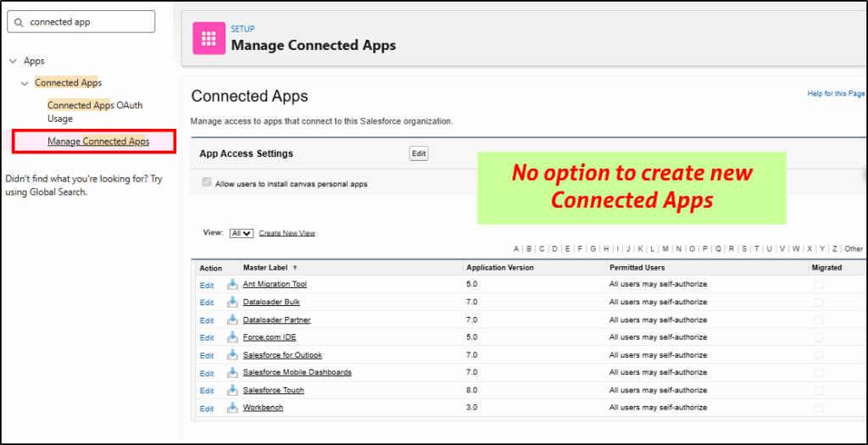Image resolution: width=868 pixels, height=445 pixels.
Task: Click download icon beside Workbench
Action: (x=232, y=408)
